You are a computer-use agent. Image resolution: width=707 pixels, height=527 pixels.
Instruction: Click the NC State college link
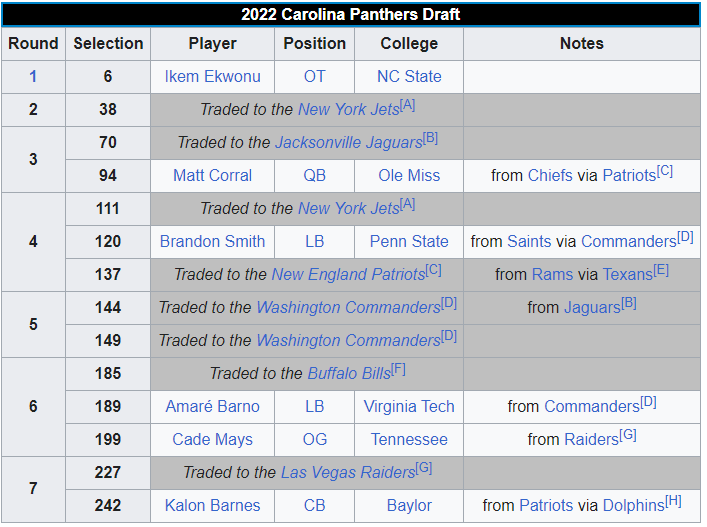pos(409,76)
